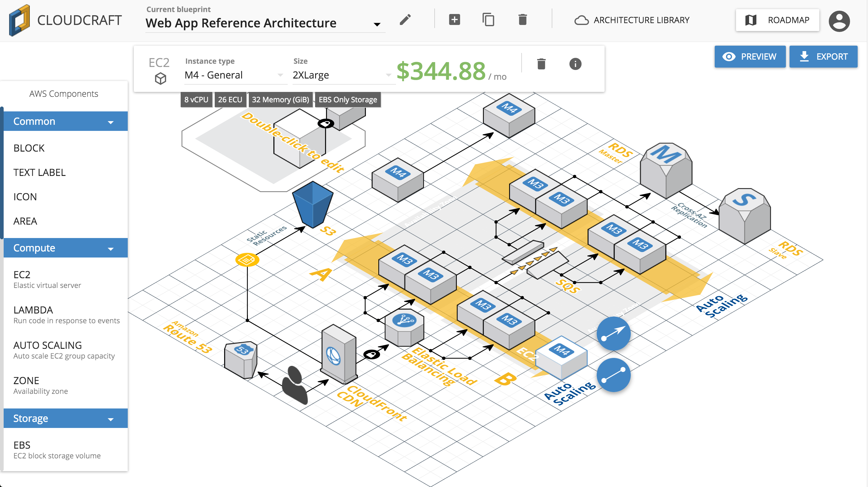Add a new blueprint with plus icon
The image size is (868, 487).
tap(454, 20)
